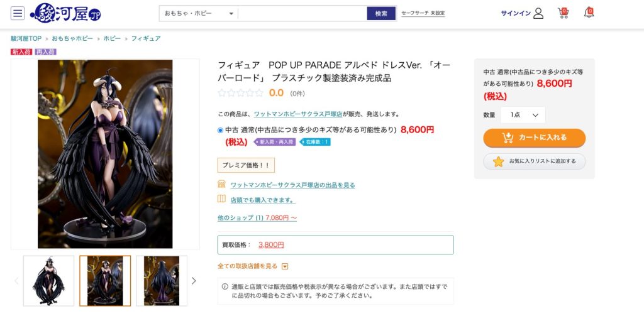Go to 駿河屋TOP breadcrumb
644x321 pixels.
coord(26,39)
